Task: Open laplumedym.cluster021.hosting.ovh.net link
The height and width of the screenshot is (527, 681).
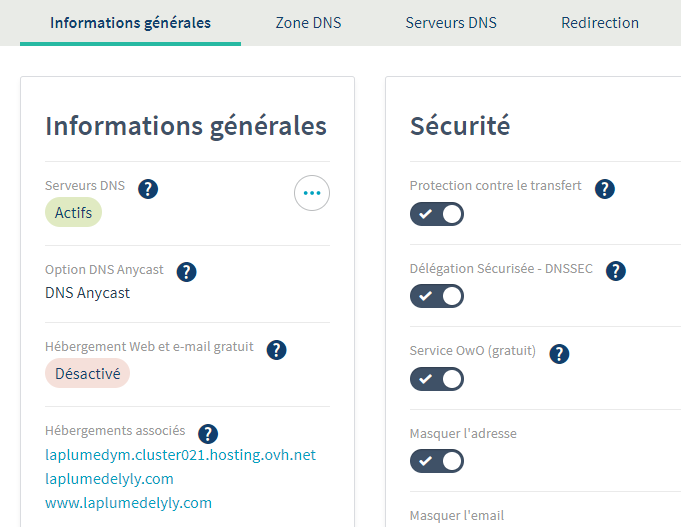Action: coord(180,455)
